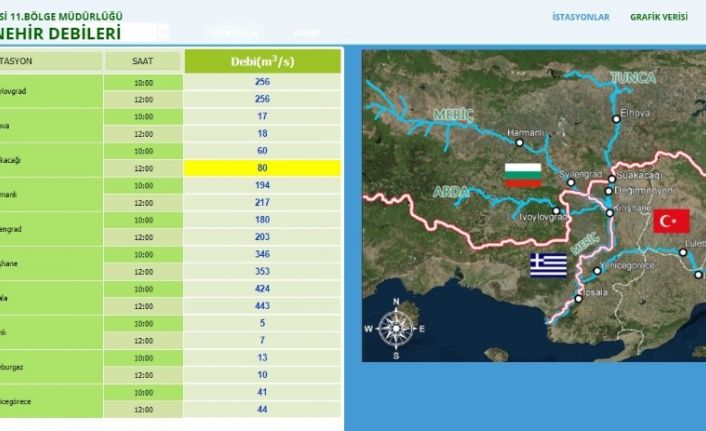Click the Greek flag on the map
The height and width of the screenshot is (431, 706).
[x=548, y=265]
